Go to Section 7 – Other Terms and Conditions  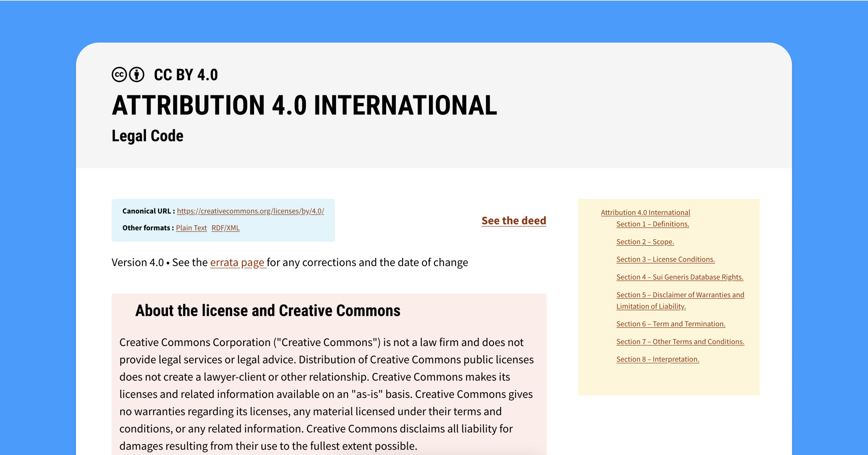click(x=680, y=342)
